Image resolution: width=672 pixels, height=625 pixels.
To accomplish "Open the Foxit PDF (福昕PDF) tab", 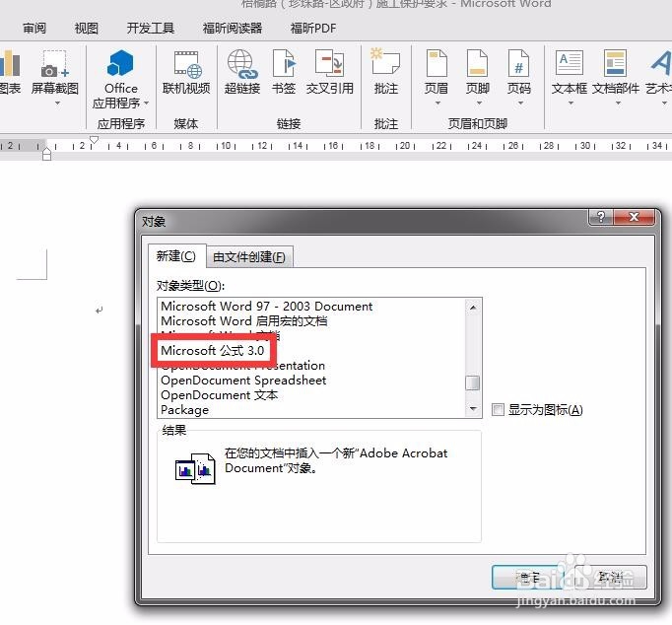I will pos(313,29).
